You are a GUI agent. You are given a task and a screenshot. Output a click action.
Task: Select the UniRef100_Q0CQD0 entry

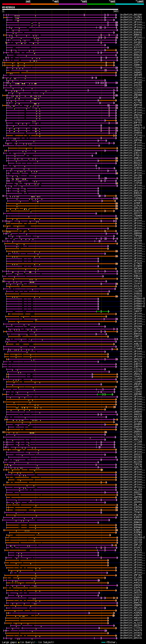tap(131, 42)
